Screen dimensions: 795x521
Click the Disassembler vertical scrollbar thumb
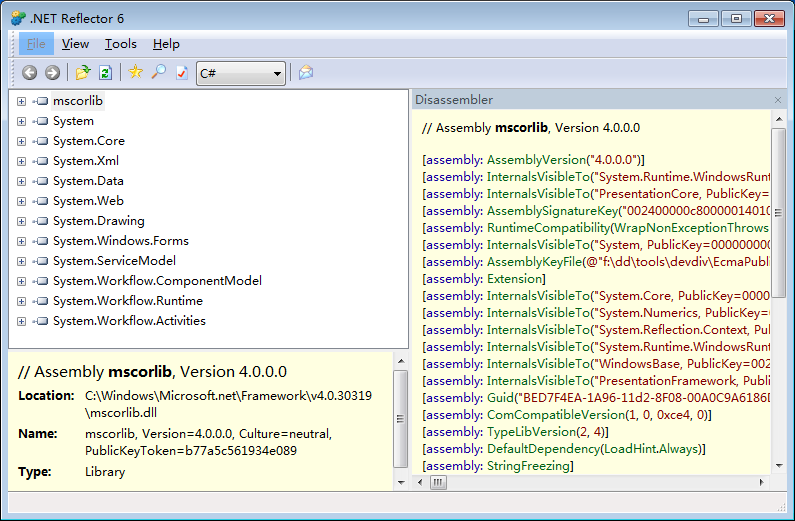(x=778, y=213)
